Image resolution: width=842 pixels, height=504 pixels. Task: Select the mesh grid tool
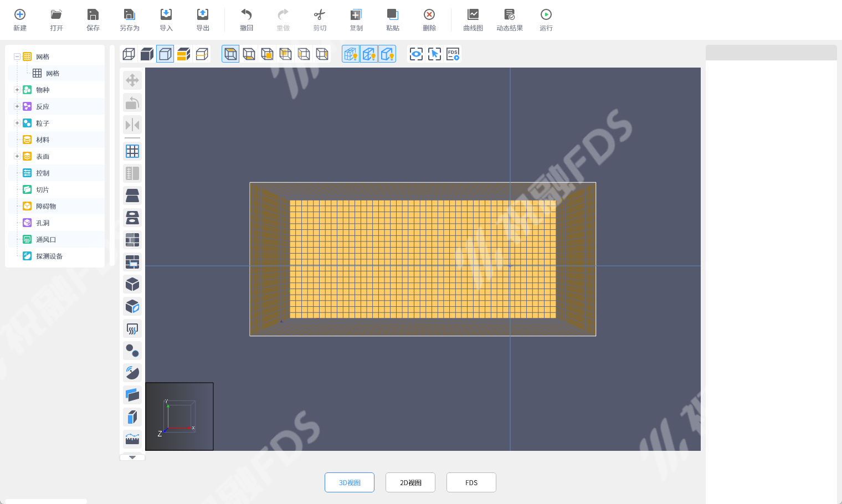(132, 151)
